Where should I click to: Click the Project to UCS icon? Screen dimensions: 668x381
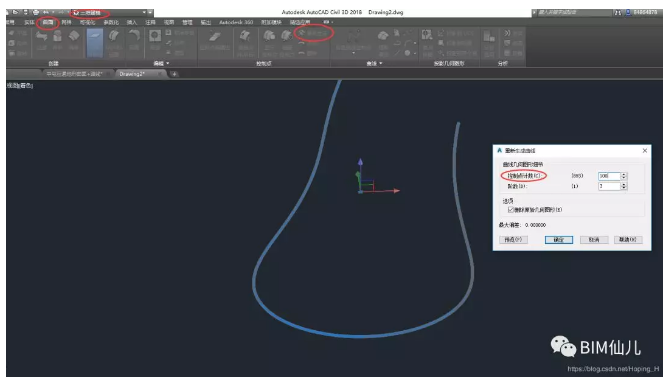(441, 33)
